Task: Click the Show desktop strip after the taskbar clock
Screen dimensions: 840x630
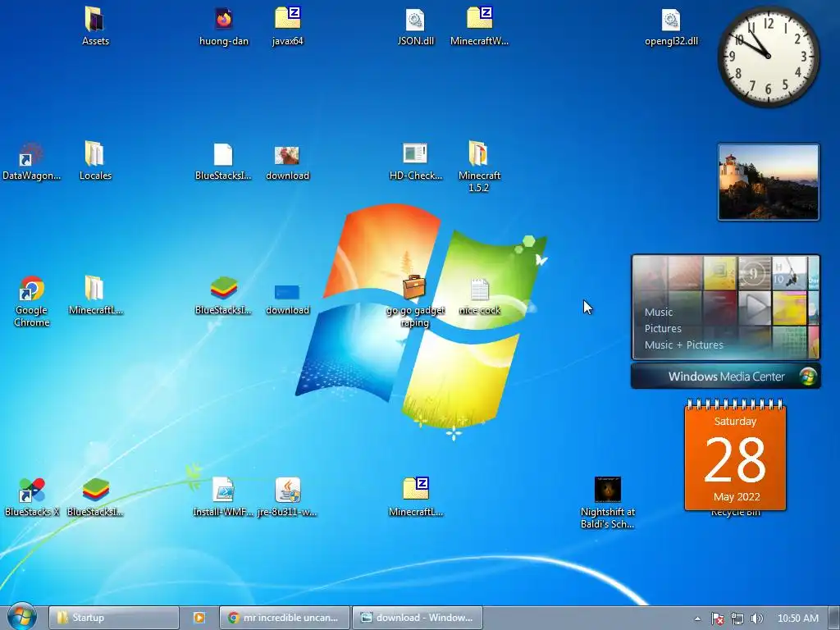Action: (834, 618)
